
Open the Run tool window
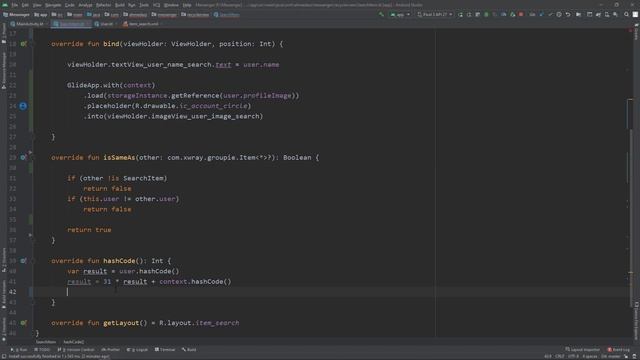tap(19, 350)
